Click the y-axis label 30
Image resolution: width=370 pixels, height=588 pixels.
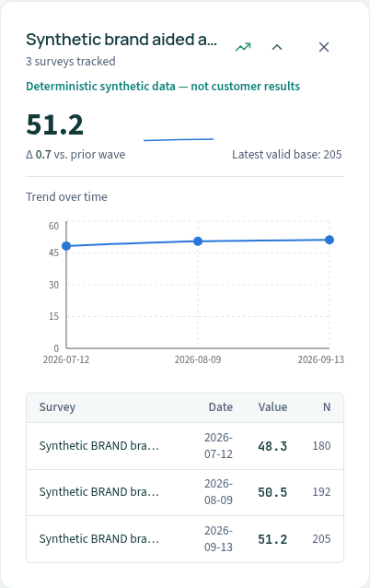(x=54, y=285)
